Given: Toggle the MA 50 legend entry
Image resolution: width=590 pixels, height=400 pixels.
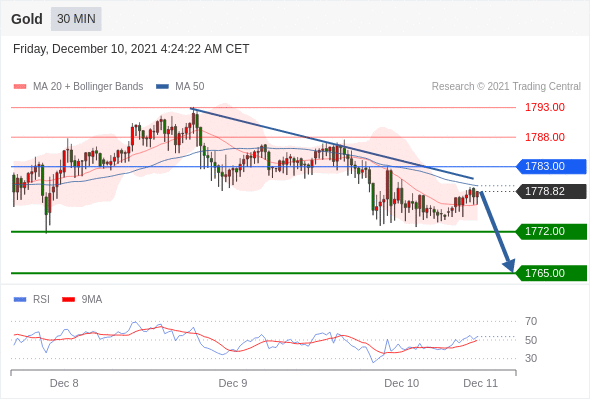Looking at the screenshot, I should 180,87.
